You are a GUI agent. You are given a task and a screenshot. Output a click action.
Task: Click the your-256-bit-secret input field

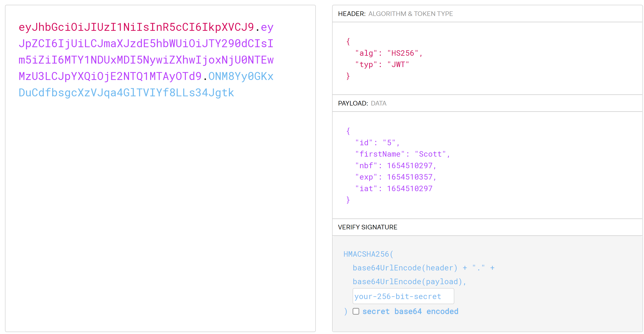403,296
